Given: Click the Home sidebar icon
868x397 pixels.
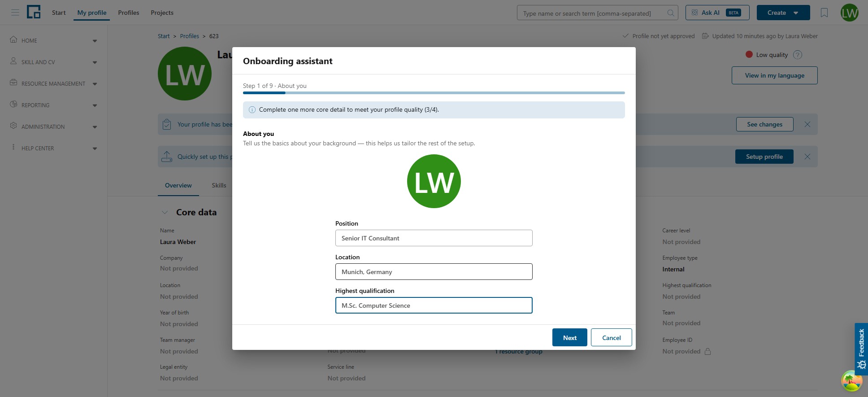Looking at the screenshot, I should point(13,39).
